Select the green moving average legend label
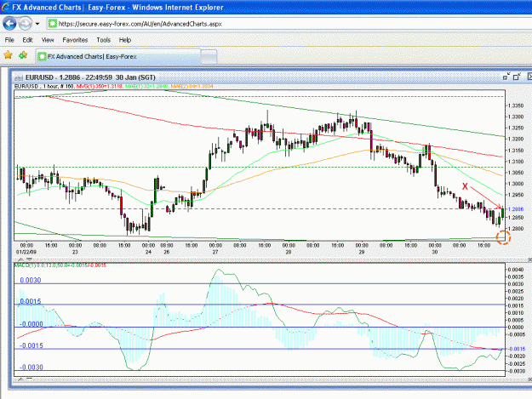Screen dimensions: 532x399 pyautogui.click(x=146, y=87)
